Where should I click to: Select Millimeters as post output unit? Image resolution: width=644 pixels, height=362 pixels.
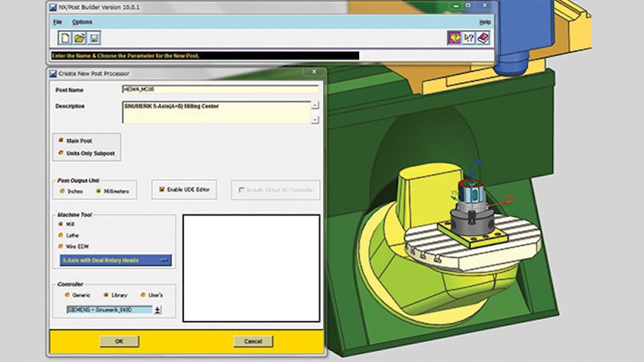pos(99,191)
